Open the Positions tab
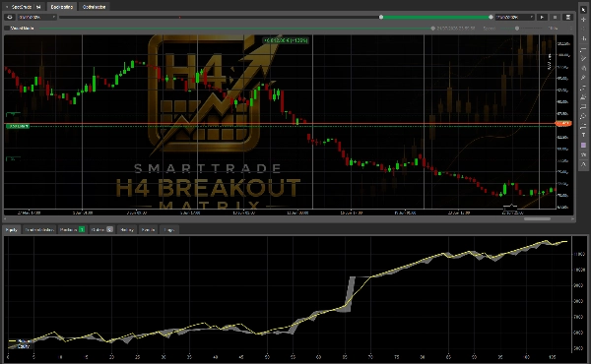 pyautogui.click(x=72, y=229)
